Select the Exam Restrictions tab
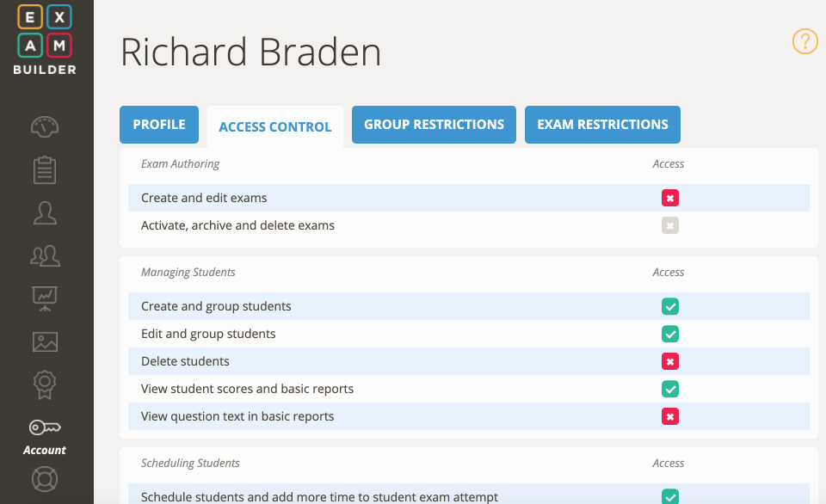The image size is (826, 504). click(602, 124)
